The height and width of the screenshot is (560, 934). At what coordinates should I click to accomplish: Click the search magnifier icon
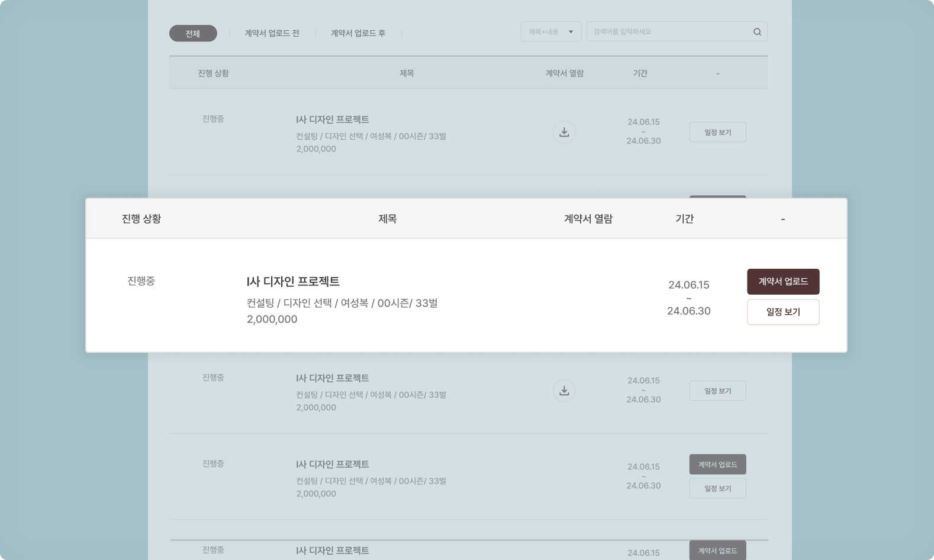click(757, 32)
